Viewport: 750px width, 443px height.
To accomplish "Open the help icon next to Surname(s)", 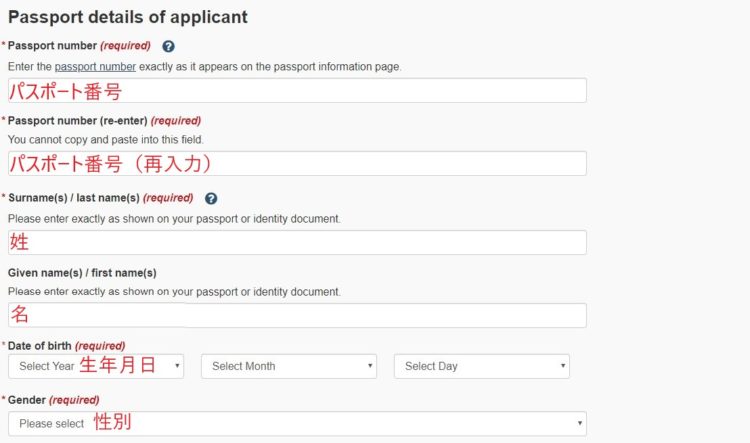I will click(x=211, y=199).
